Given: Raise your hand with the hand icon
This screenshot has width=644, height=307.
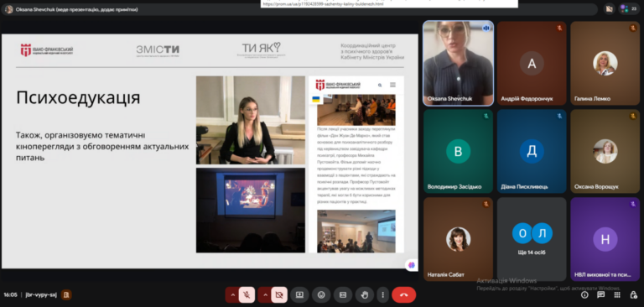Looking at the screenshot, I should click(x=364, y=294).
